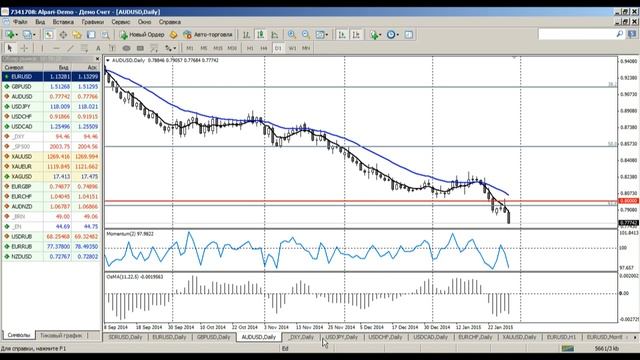Toggle Авто-торговля (auto trading)

click(208, 35)
